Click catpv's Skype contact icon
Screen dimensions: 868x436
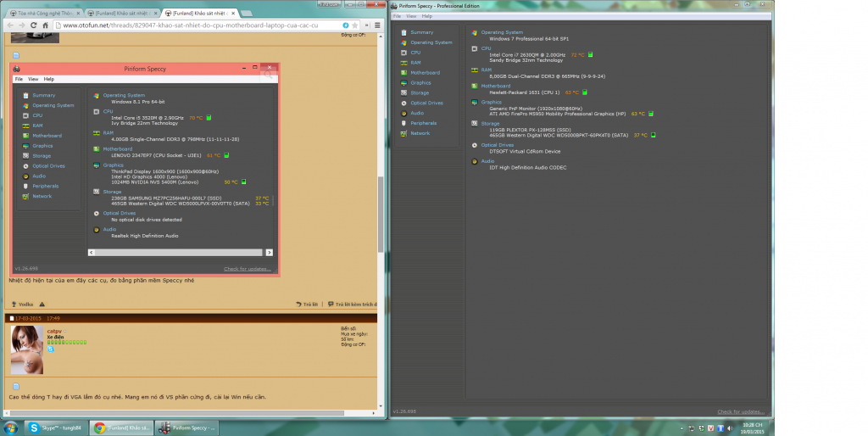(50, 349)
